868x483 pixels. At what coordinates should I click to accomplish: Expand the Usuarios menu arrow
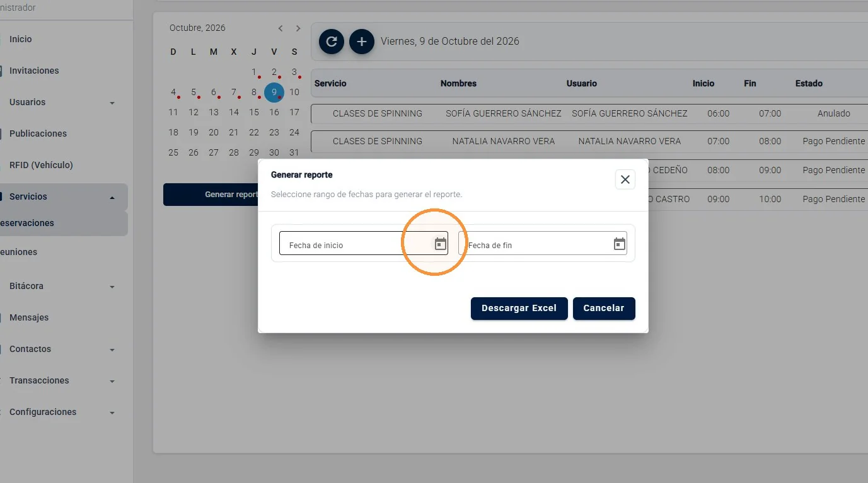112,103
